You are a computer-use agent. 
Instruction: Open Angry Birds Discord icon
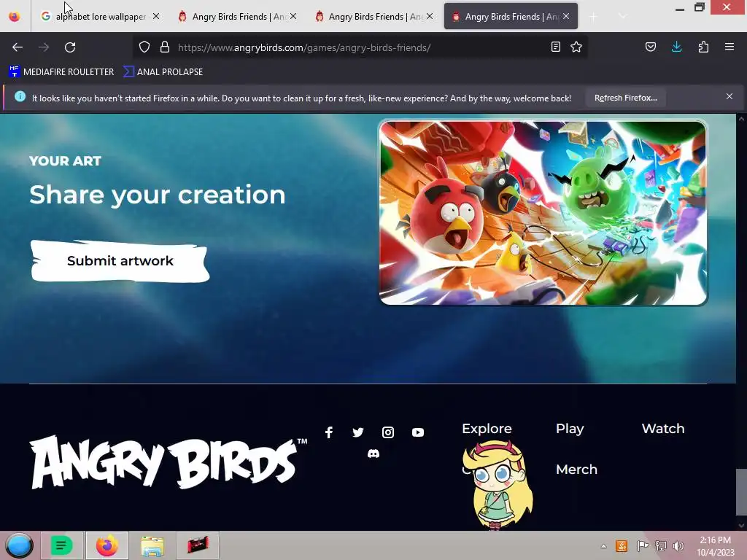(x=373, y=454)
